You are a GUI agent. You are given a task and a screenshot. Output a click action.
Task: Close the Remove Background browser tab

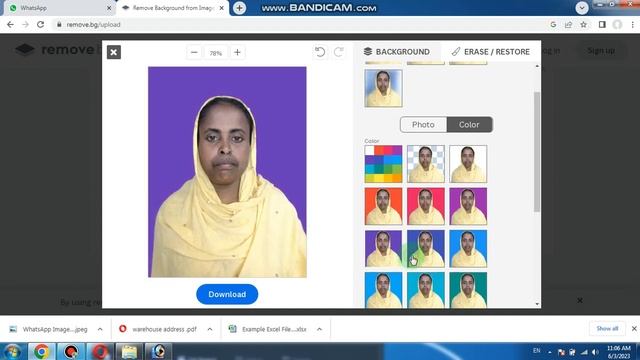pyautogui.click(x=222, y=8)
